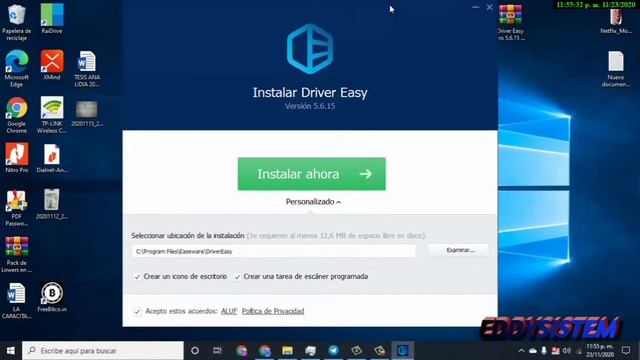This screenshot has width=640, height=360.
Task: Select the 20201115 image file icon
Action: point(87,113)
